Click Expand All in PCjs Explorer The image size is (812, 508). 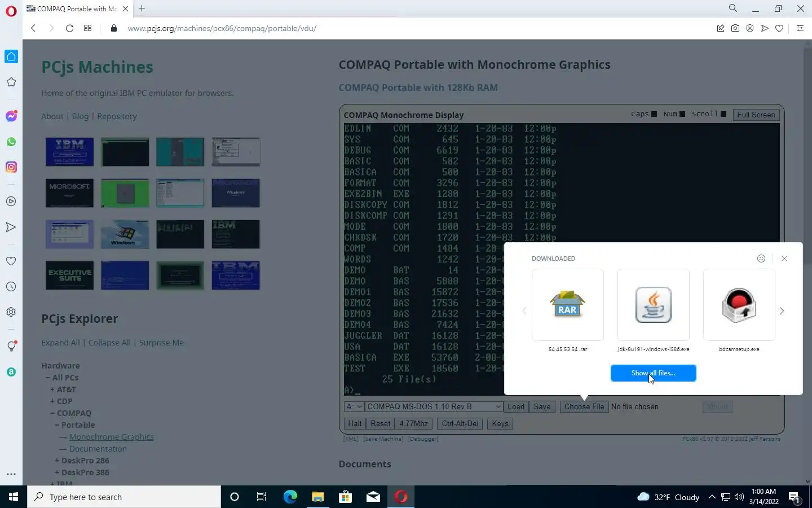60,343
